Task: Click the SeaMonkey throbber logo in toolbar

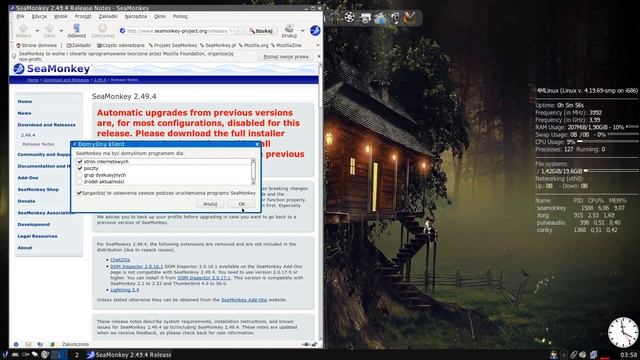Action: point(315,30)
